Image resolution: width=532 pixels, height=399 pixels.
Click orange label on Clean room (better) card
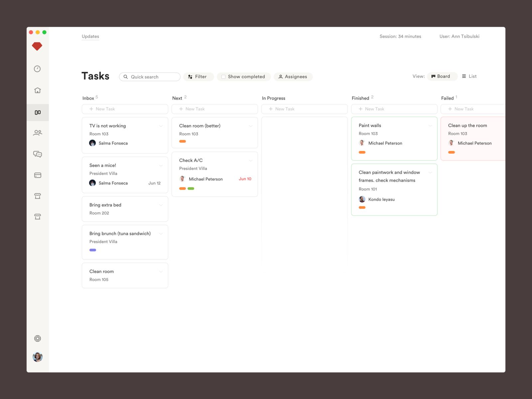click(x=183, y=141)
